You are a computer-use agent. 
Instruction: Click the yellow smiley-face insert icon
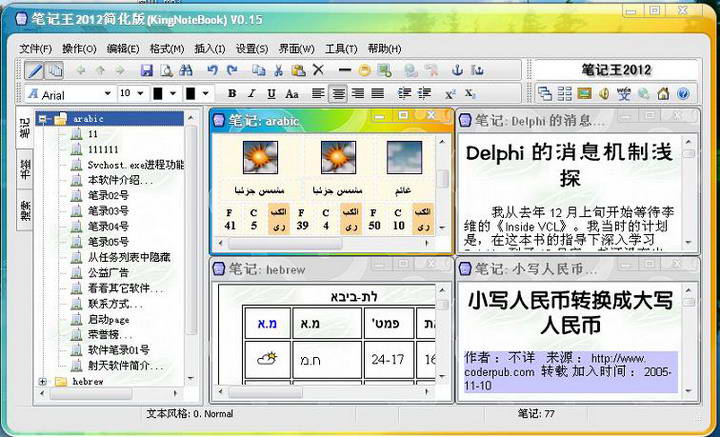point(364,70)
